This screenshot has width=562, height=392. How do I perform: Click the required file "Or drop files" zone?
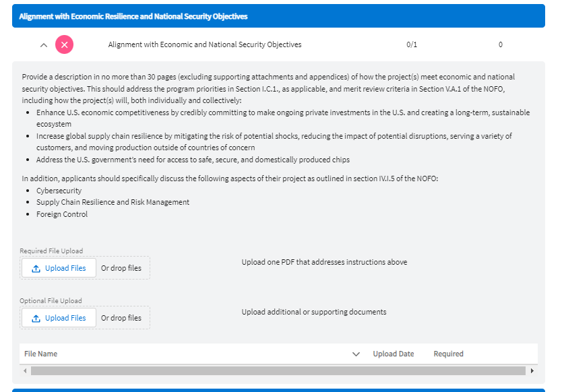coord(121,268)
